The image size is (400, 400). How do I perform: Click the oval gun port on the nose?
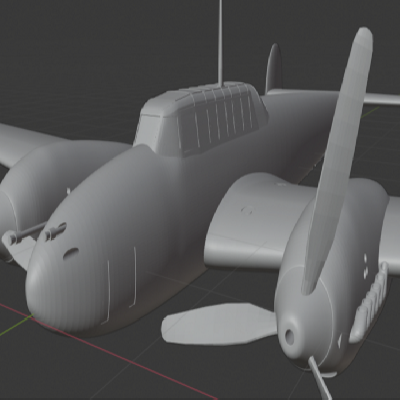pos(71,254)
